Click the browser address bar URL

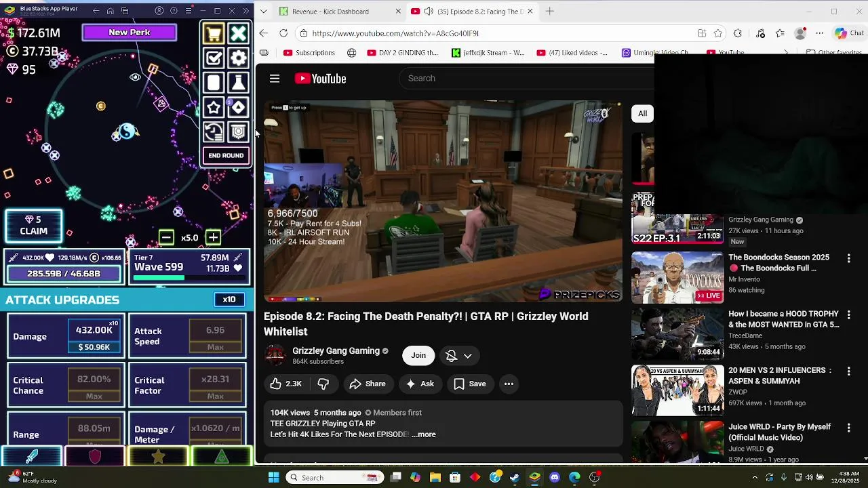[x=395, y=33]
